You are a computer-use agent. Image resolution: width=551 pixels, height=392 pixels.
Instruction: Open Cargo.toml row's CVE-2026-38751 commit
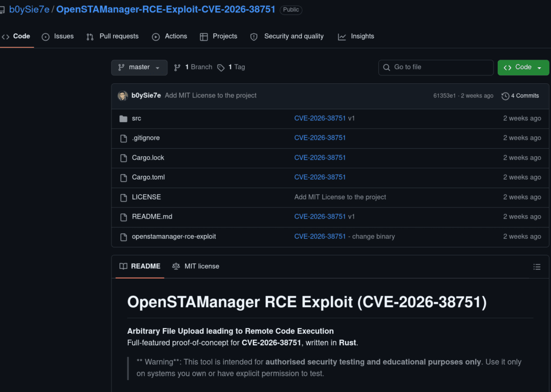coord(320,177)
